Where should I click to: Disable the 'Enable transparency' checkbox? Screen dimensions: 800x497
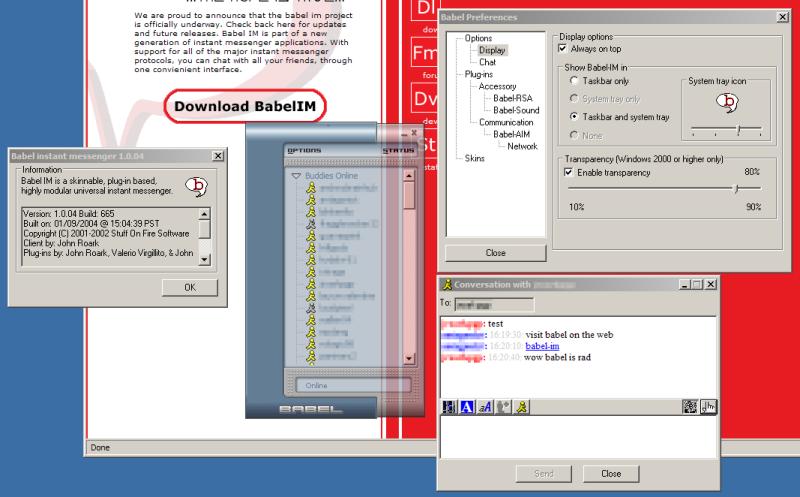coord(568,172)
